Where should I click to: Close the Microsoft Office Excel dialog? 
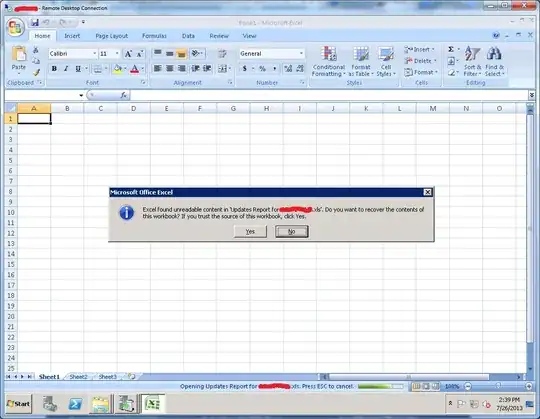click(x=427, y=192)
